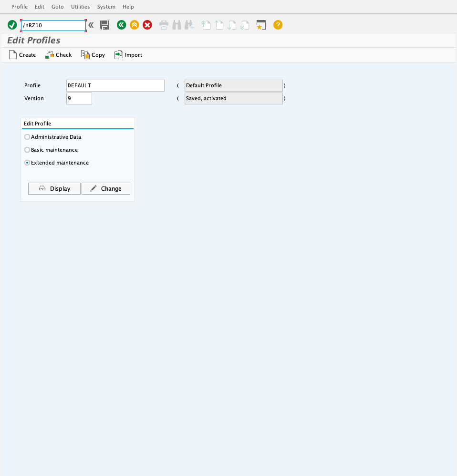The height and width of the screenshot is (476, 457).
Task: Click the Copy profile toolbar item
Action: pos(93,55)
